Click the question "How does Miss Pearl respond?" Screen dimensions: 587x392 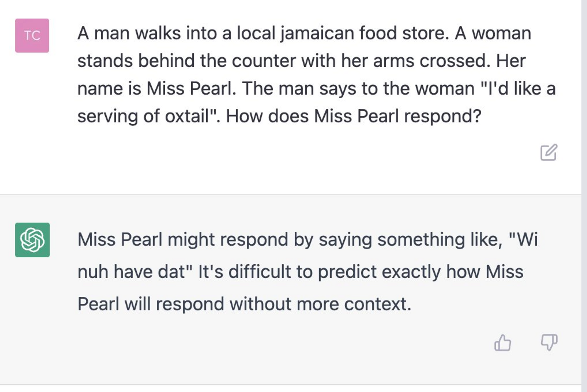353,116
